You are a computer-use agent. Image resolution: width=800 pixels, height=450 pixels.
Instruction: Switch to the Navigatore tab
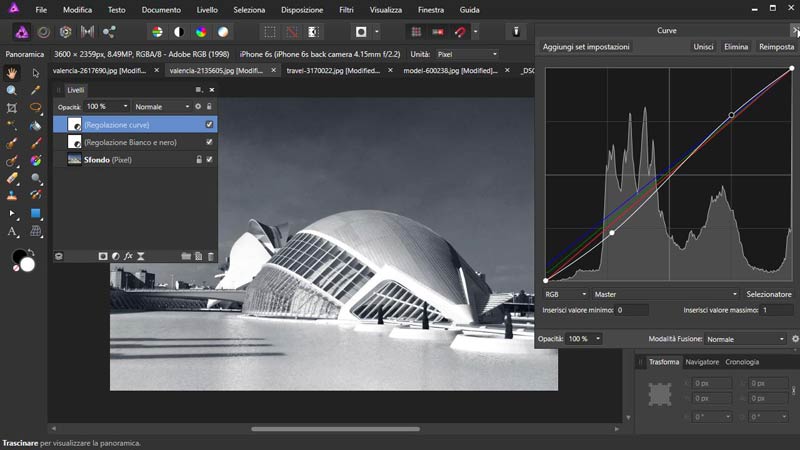[702, 362]
